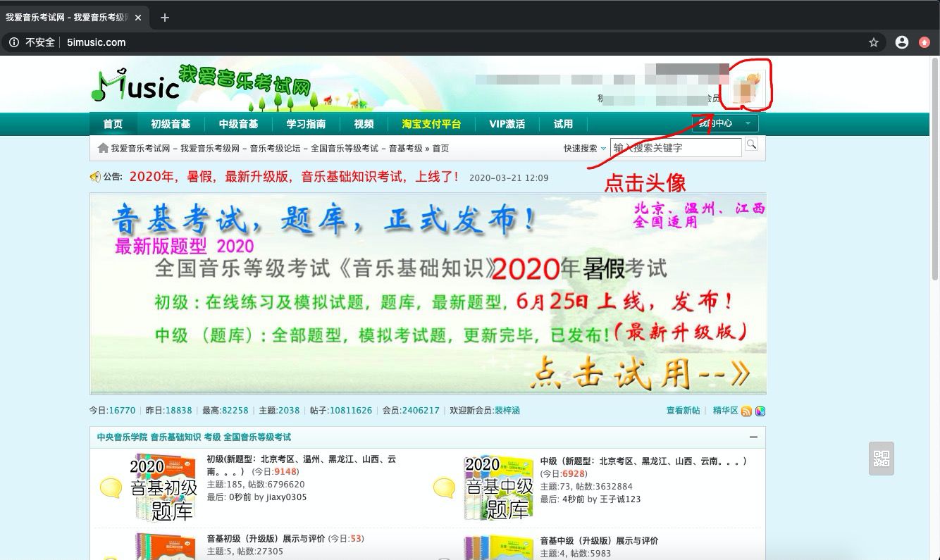Click the floating QR code button
The image size is (940, 560).
coord(882,459)
